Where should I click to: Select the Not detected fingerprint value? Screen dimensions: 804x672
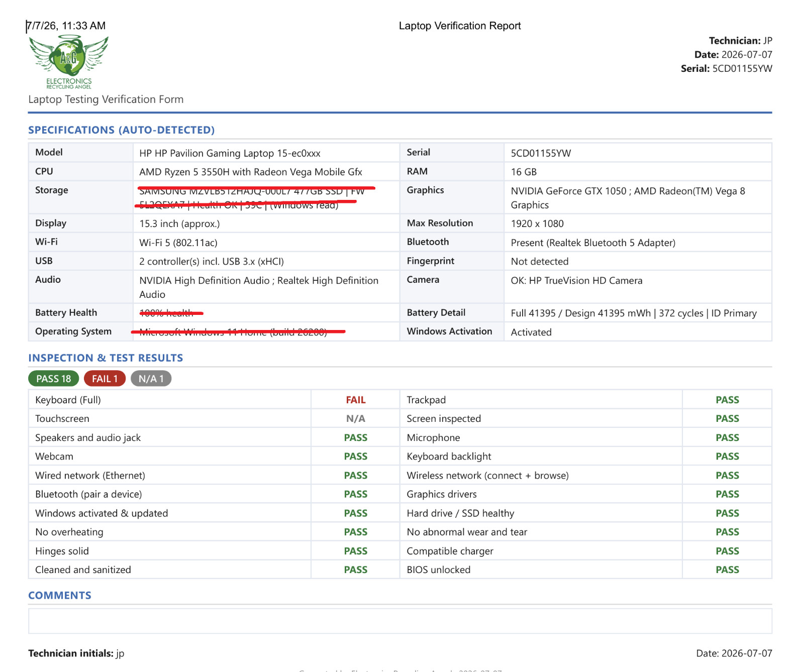(x=540, y=261)
